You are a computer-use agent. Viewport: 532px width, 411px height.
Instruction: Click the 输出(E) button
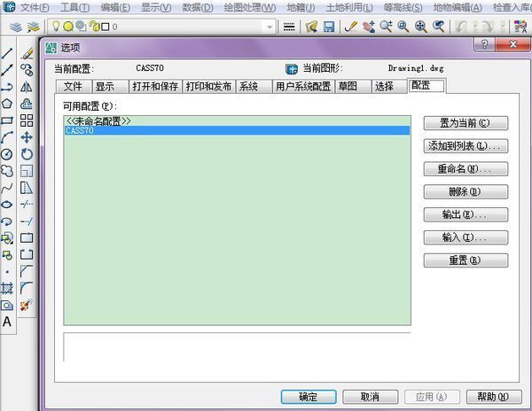coord(465,214)
